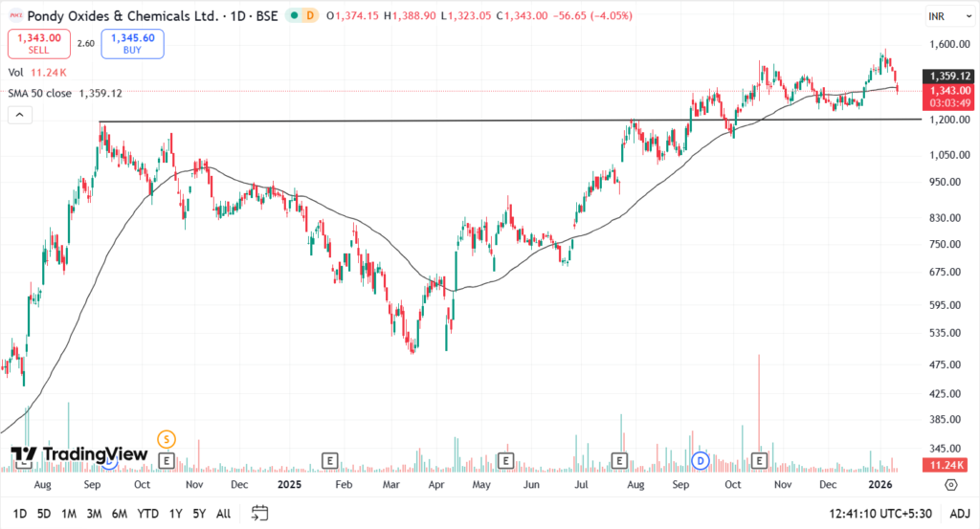Click the orange split 'S' marker

[167, 439]
